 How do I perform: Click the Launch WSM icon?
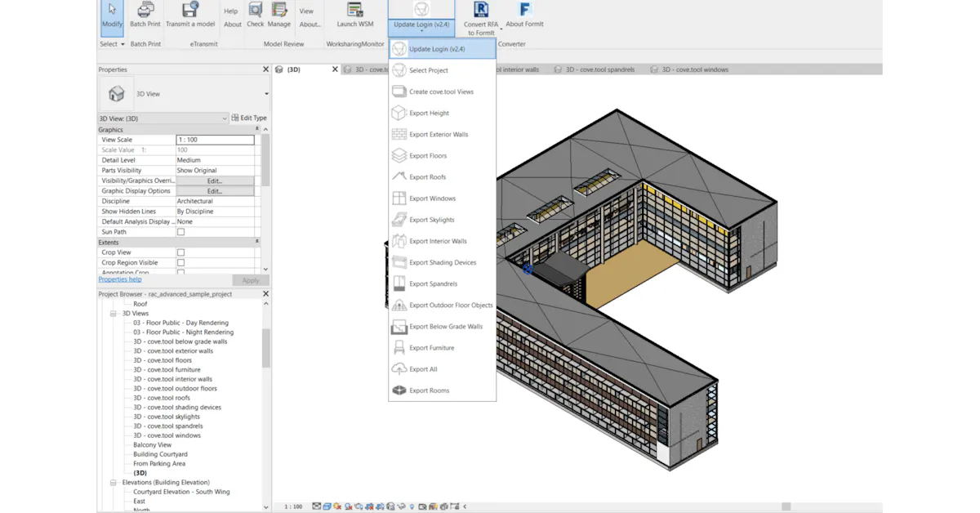pos(355,10)
